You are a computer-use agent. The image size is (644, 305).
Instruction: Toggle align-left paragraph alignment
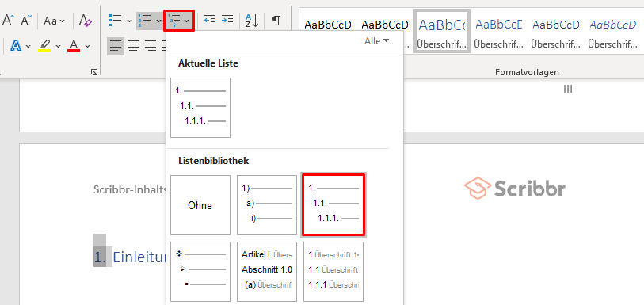pos(116,46)
